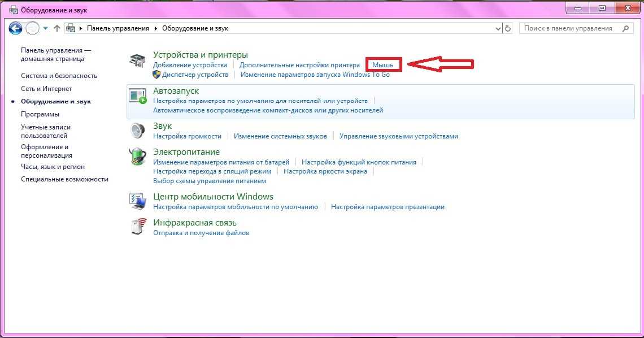644x338 pixels.
Task: Expand the recent pages dropdown arrow
Action: [x=45, y=28]
